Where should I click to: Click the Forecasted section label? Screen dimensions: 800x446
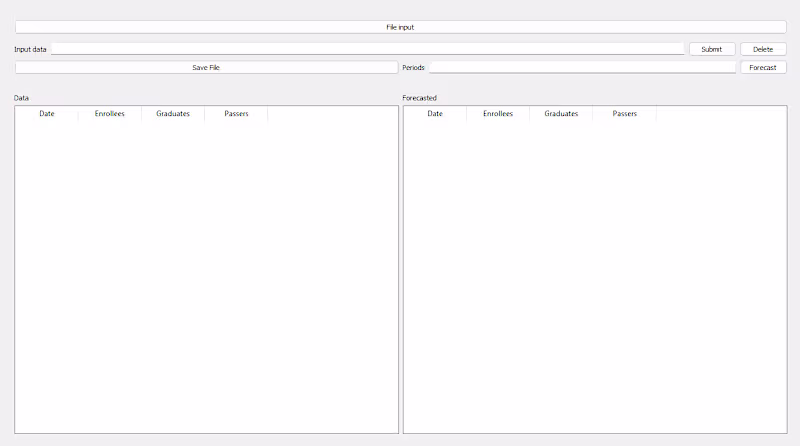pos(419,98)
